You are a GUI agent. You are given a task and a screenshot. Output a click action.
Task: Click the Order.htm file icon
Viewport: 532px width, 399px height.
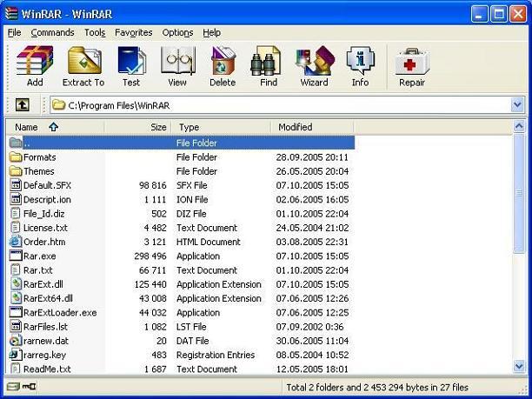click(x=16, y=242)
